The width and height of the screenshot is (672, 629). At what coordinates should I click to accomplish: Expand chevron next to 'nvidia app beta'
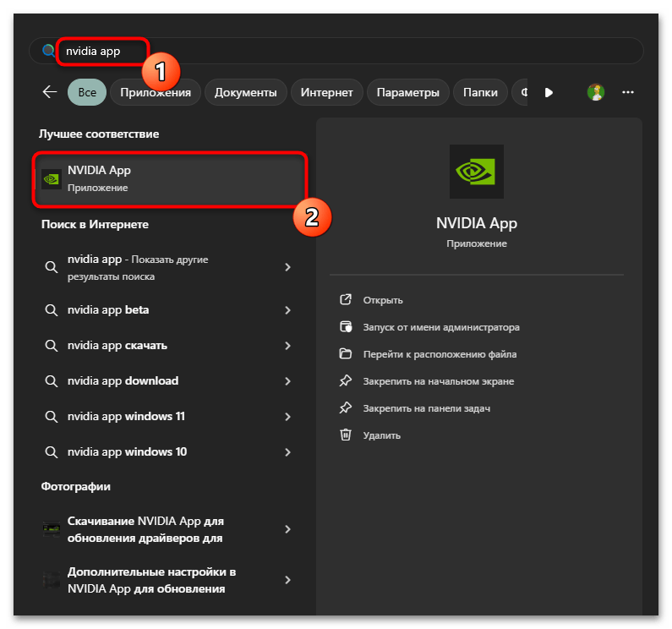287,310
